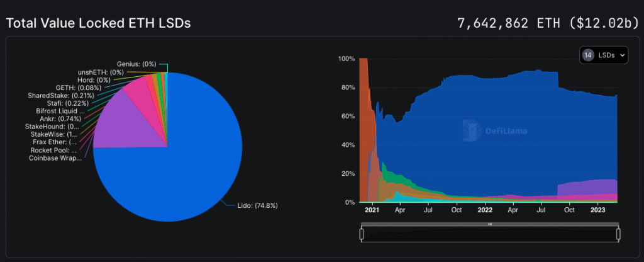
Task: Select the right handle of the range slider
Action: click(x=618, y=234)
